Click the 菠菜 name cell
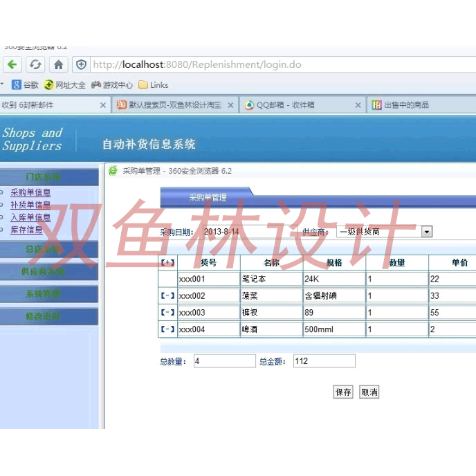476x476 pixels. pyautogui.click(x=271, y=295)
